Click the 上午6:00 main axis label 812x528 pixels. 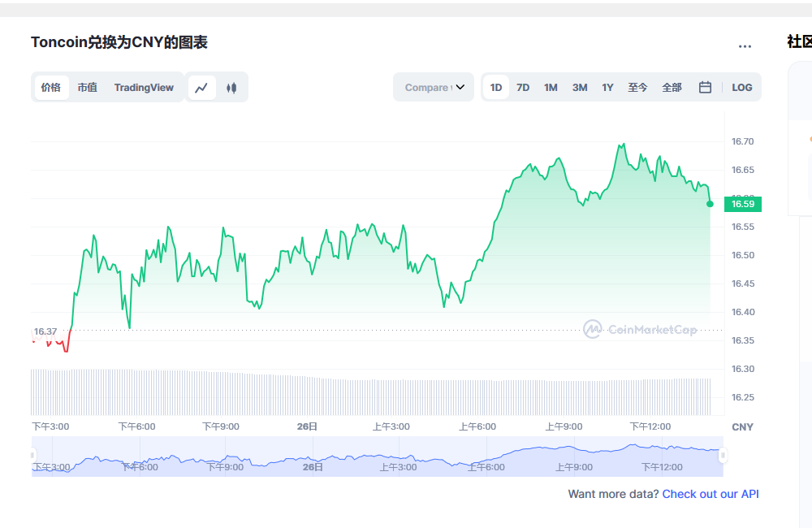[477, 426]
